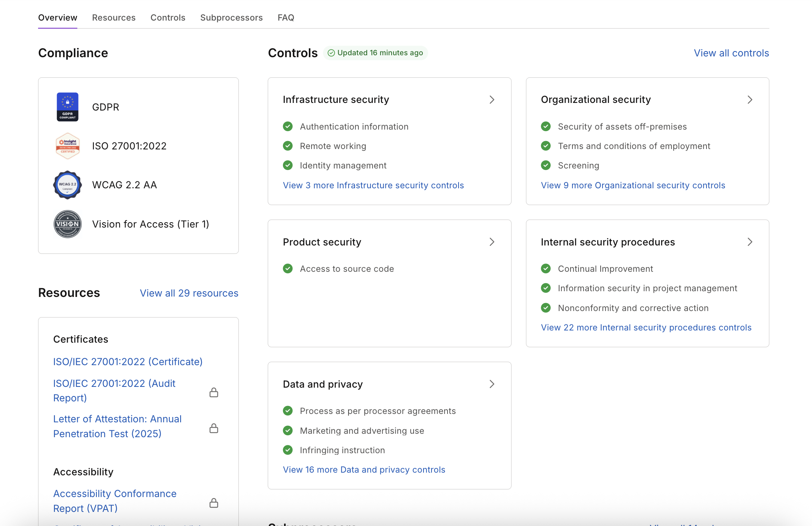
Task: Click View 9 more Organizational security controls
Action: (x=633, y=185)
